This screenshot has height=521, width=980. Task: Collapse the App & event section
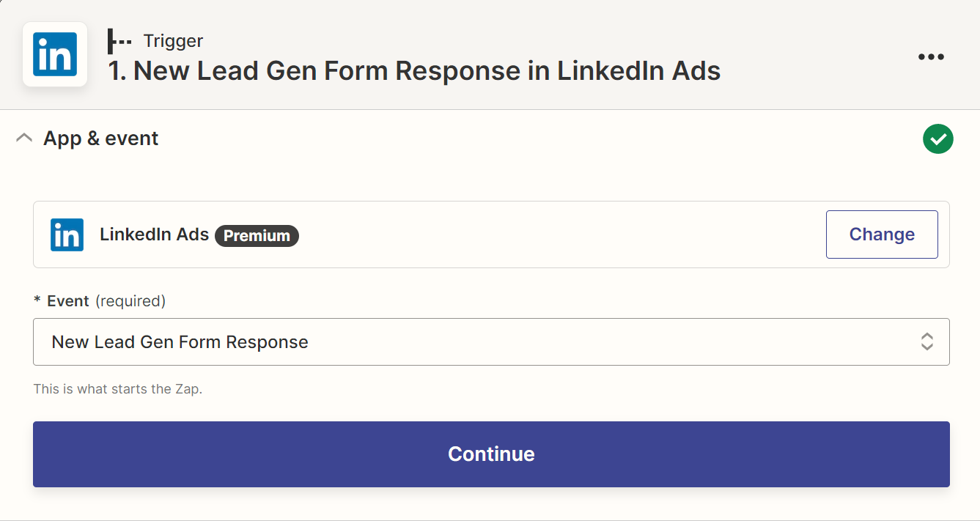24,137
